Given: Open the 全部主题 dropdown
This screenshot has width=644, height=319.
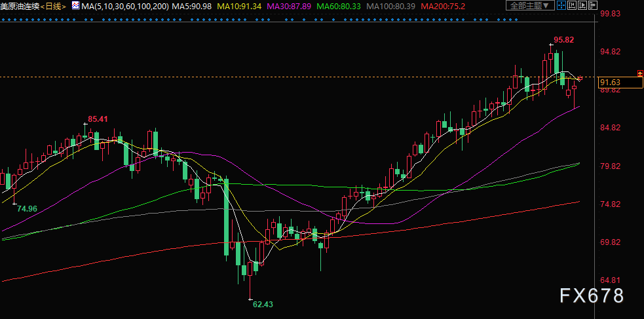Looking at the screenshot, I should [x=529, y=6].
